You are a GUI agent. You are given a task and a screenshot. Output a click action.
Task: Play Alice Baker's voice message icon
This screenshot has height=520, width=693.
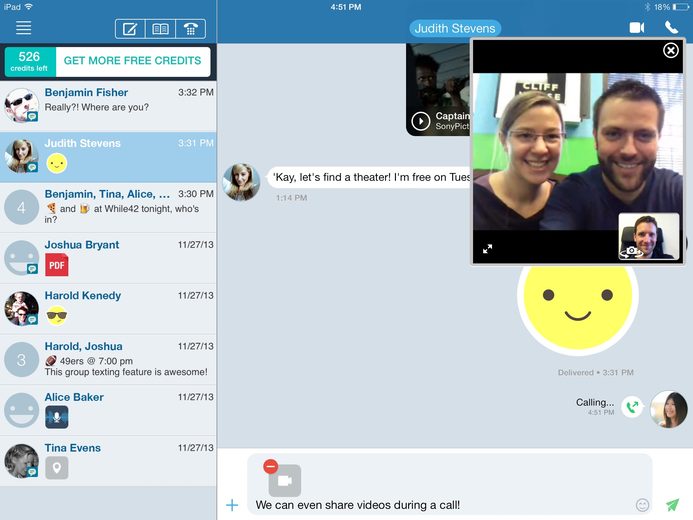pos(57,417)
